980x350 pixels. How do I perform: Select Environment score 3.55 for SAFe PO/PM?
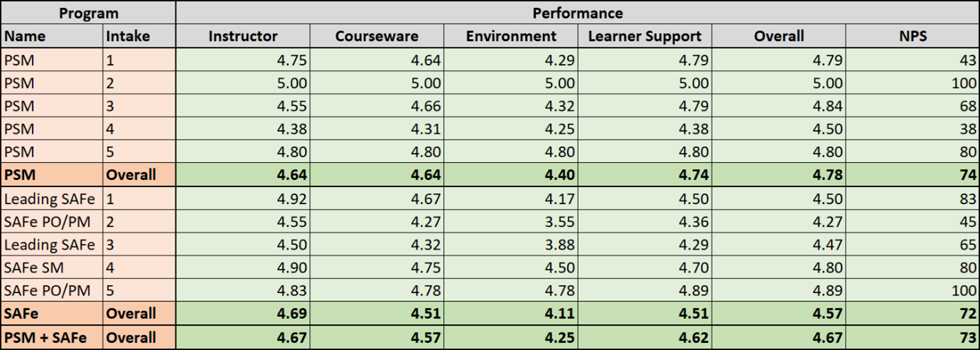510,221
